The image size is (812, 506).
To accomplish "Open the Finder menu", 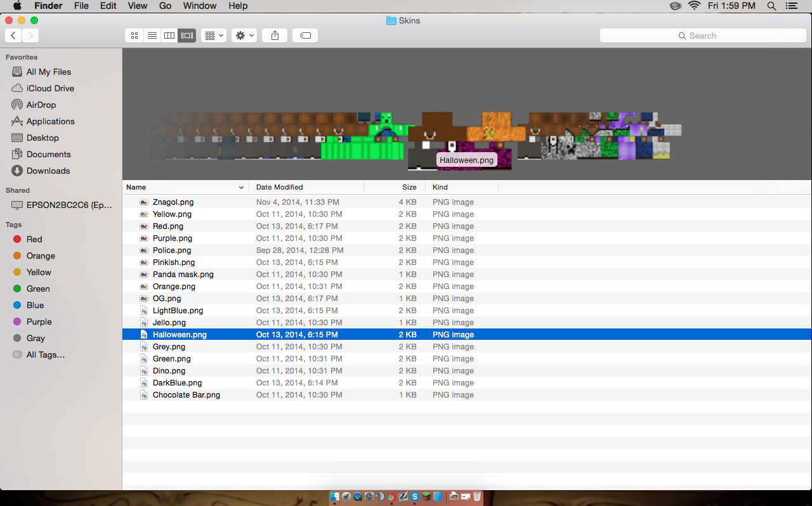I will [48, 6].
